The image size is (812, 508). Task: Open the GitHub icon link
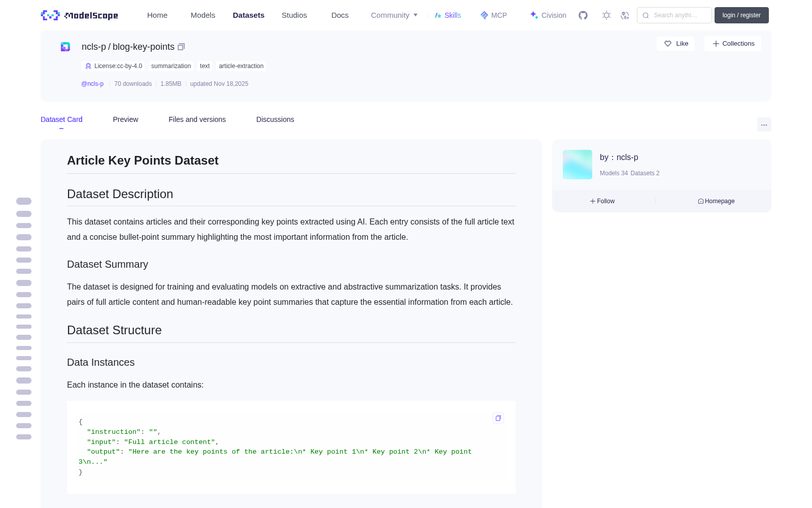tap(583, 15)
